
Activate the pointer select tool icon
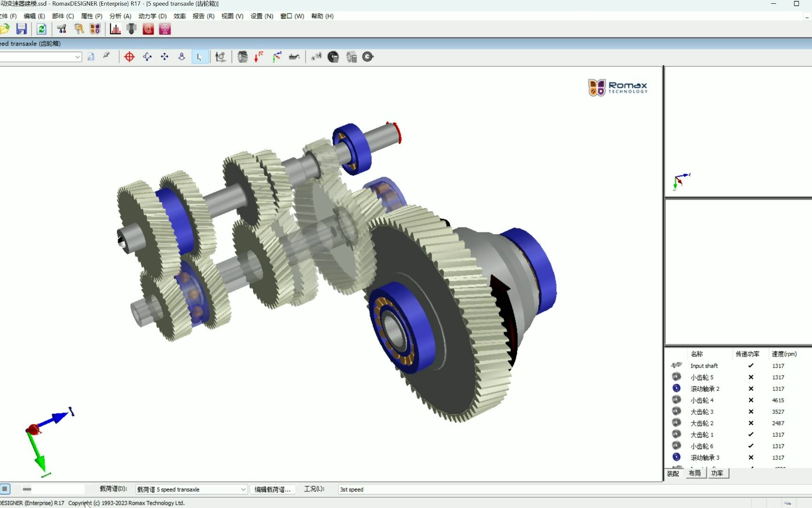click(x=200, y=57)
